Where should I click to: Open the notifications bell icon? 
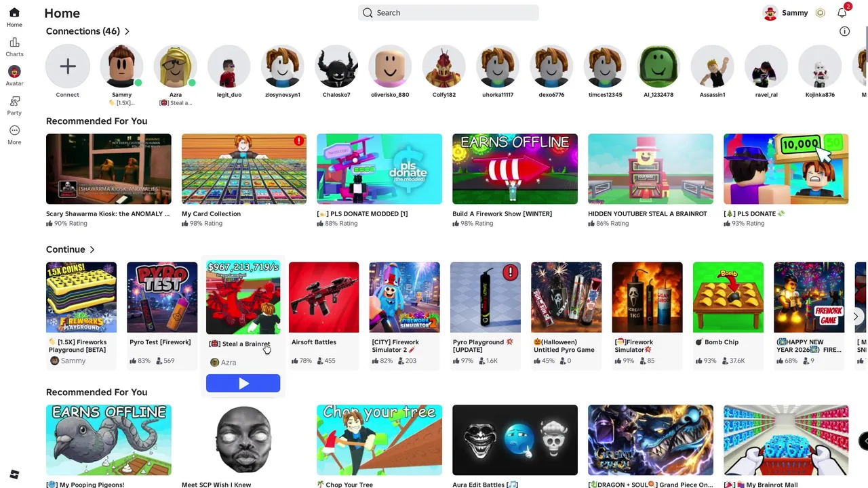(x=842, y=12)
